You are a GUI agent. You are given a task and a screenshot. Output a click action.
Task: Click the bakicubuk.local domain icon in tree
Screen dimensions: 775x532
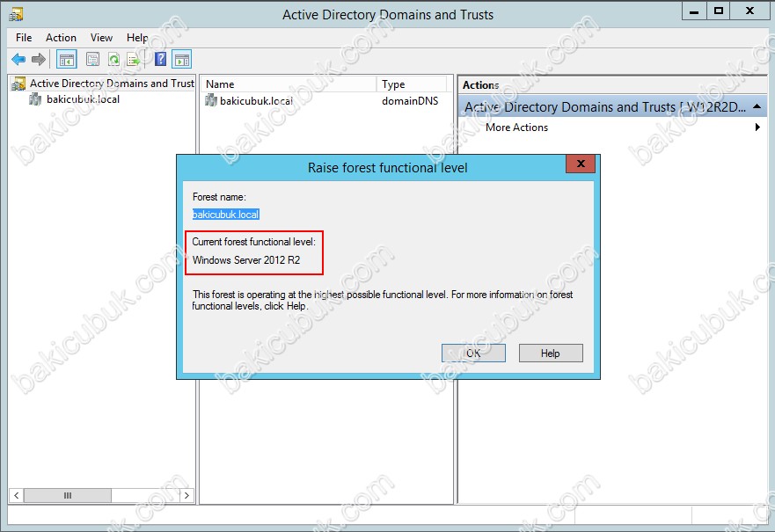coord(35,99)
